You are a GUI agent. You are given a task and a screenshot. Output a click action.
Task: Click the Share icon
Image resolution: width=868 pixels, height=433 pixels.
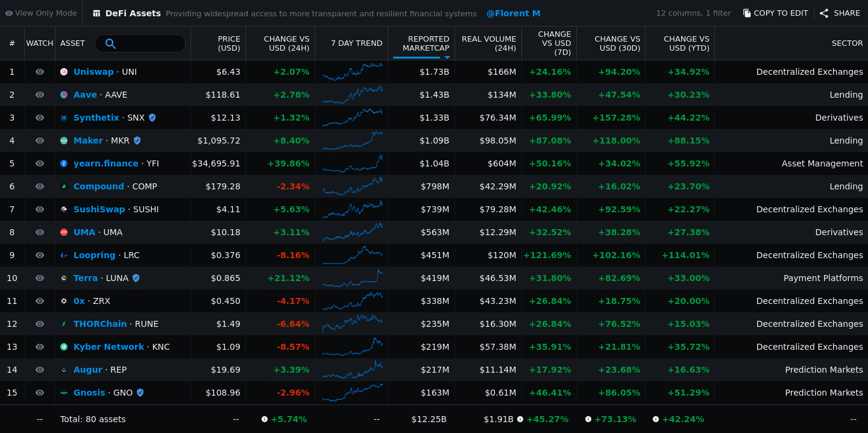coord(824,13)
